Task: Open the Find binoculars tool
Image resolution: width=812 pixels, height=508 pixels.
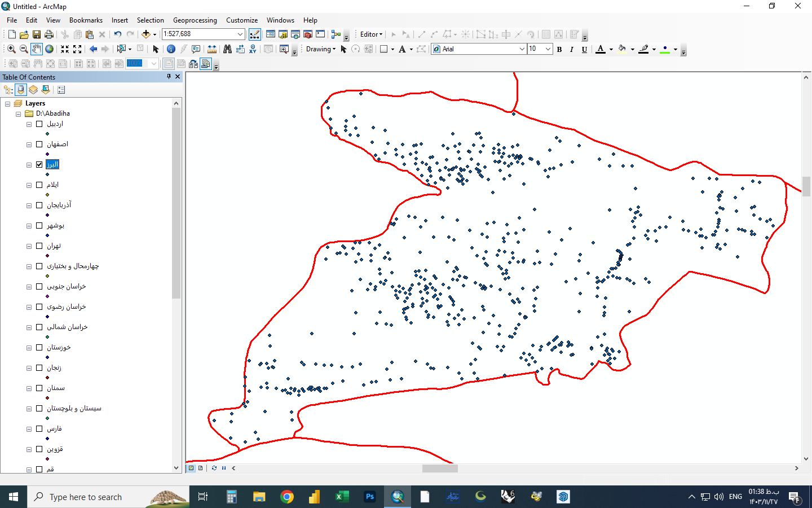Action: click(x=227, y=49)
